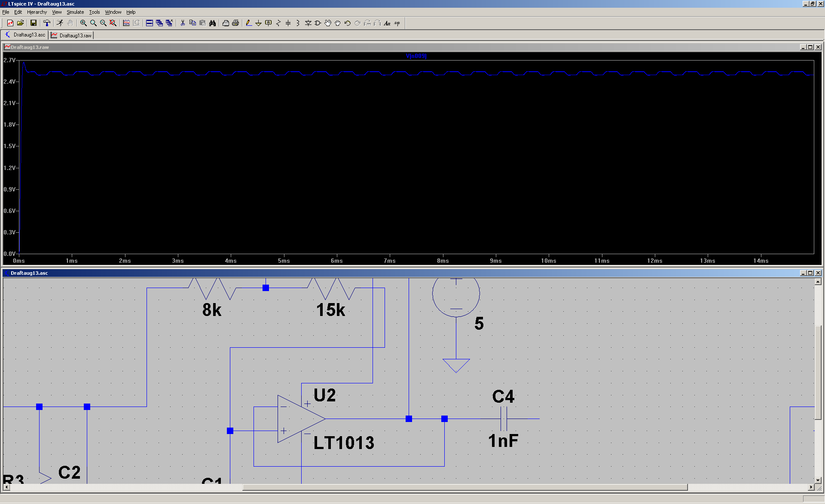The height and width of the screenshot is (504, 825).
Task: Click the V(n009) trace label
Action: (416, 56)
